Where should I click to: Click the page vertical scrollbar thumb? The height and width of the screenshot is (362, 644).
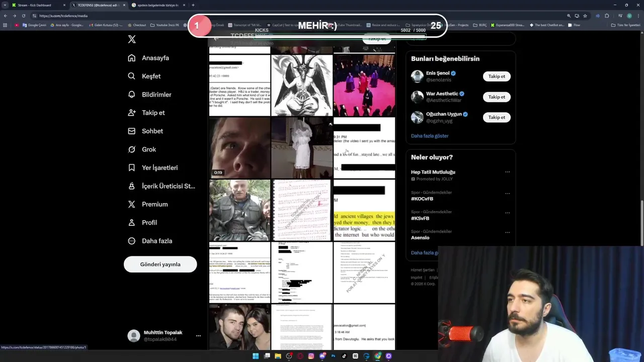[641, 224]
